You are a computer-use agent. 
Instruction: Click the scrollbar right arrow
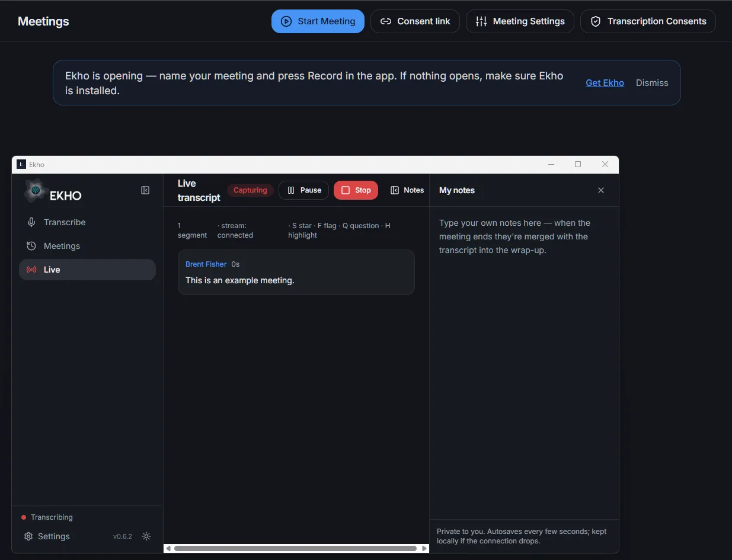tap(424, 549)
